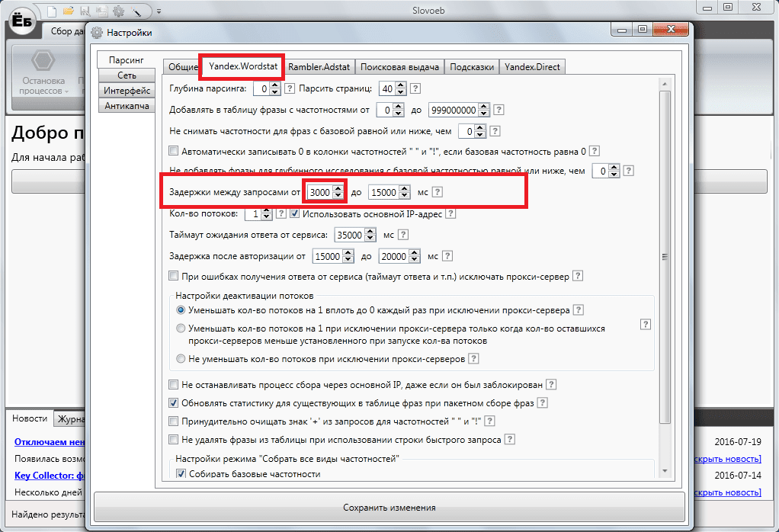Screen dimensions: 779x532
Task: Open help for Таймаут ожидания ответа
Action: (x=403, y=235)
